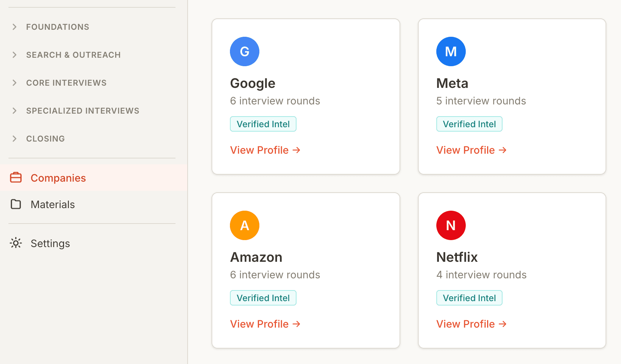Click '4 interview rounds' text
Viewport: 621px width, 364px height.
pos(482,275)
